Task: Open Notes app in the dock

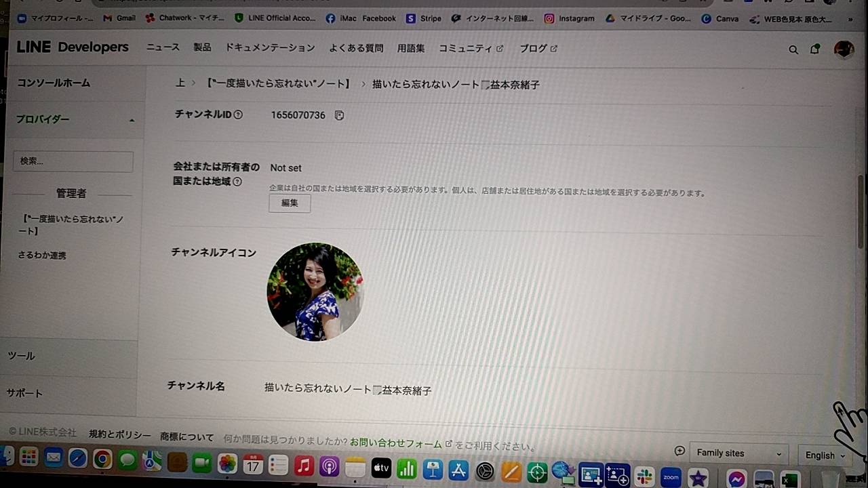Action: point(355,467)
